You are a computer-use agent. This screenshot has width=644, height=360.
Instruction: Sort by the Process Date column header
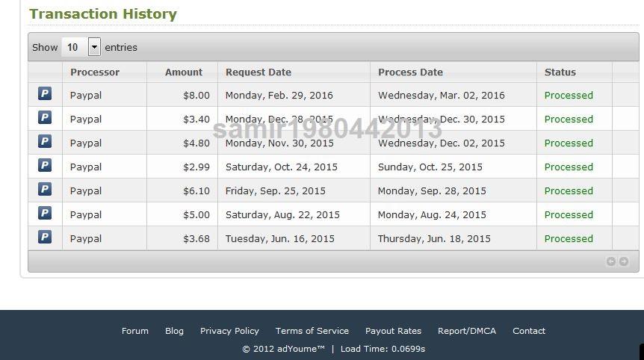click(x=410, y=72)
